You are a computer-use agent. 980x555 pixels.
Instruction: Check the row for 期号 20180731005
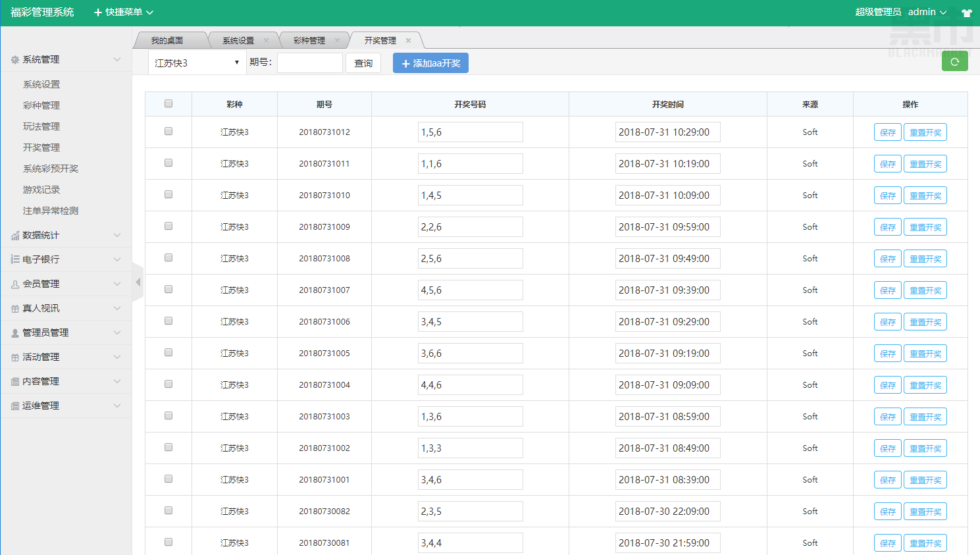pyautogui.click(x=168, y=352)
